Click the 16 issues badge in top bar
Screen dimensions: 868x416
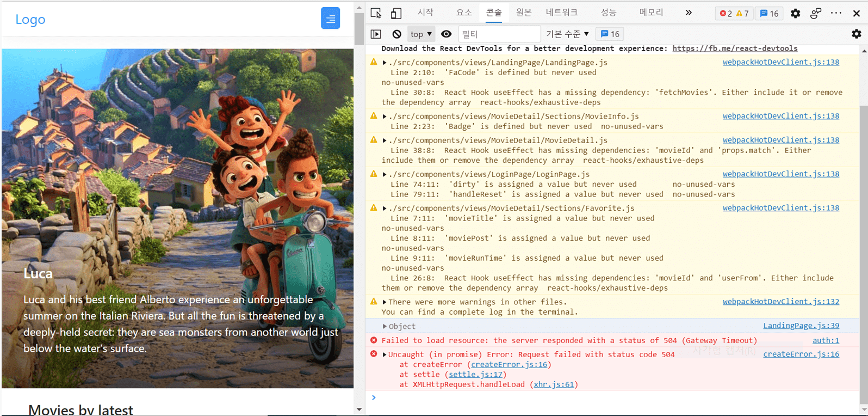click(x=769, y=14)
